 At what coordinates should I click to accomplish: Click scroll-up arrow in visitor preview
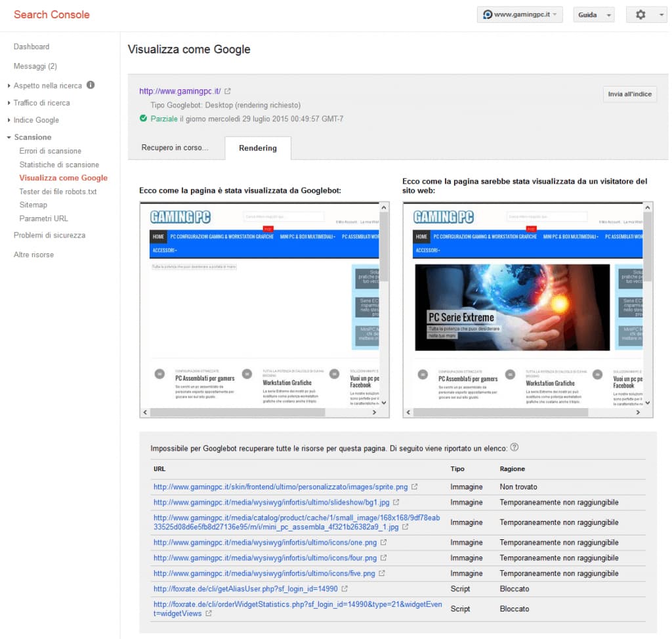(x=648, y=207)
